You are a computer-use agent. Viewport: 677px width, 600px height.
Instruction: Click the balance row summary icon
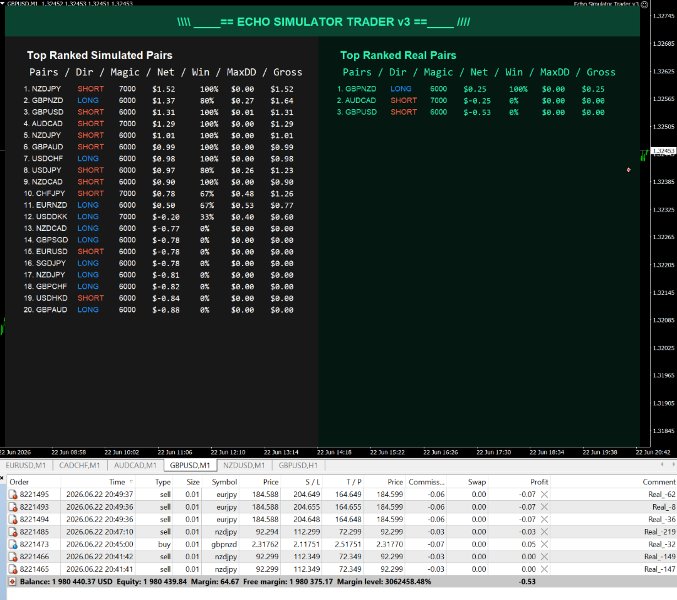pyautogui.click(x=13, y=582)
